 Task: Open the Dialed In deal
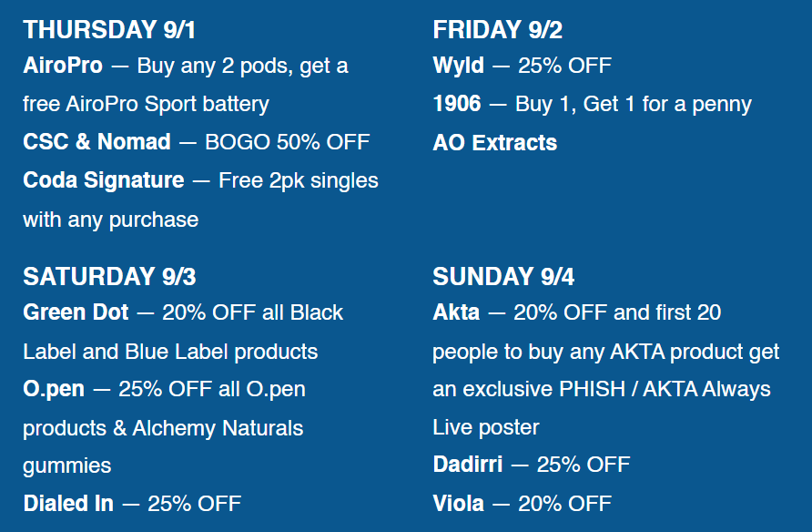click(x=132, y=504)
